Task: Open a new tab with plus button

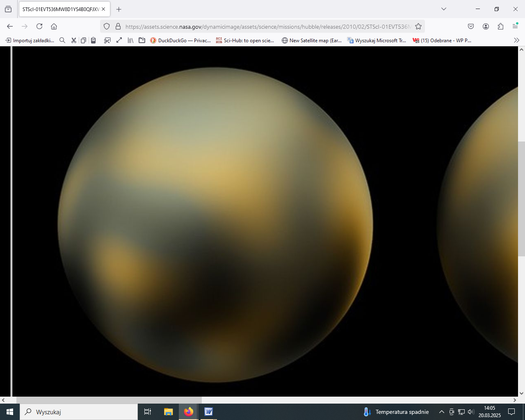Action: pyautogui.click(x=119, y=9)
